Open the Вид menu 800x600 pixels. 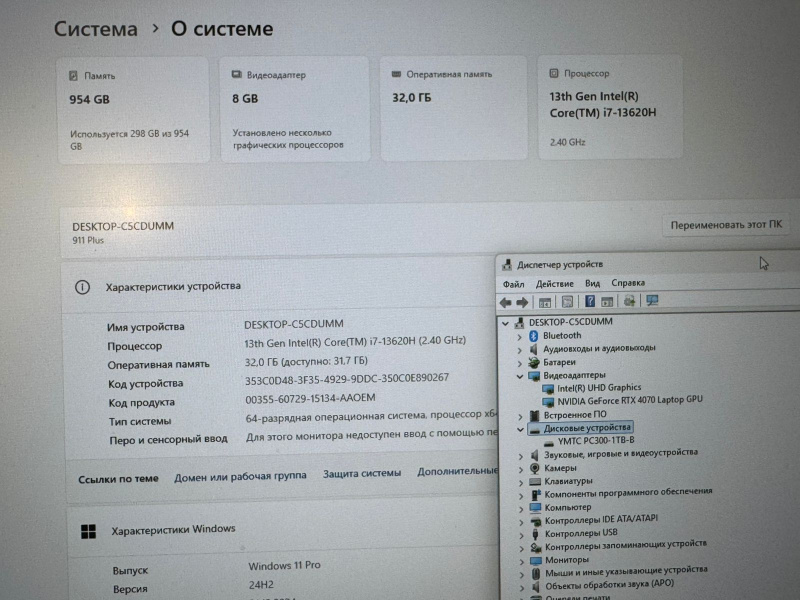[592, 283]
